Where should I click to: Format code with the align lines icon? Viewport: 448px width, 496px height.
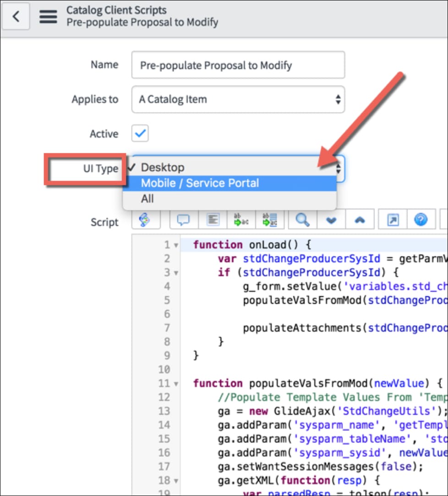[x=213, y=220]
